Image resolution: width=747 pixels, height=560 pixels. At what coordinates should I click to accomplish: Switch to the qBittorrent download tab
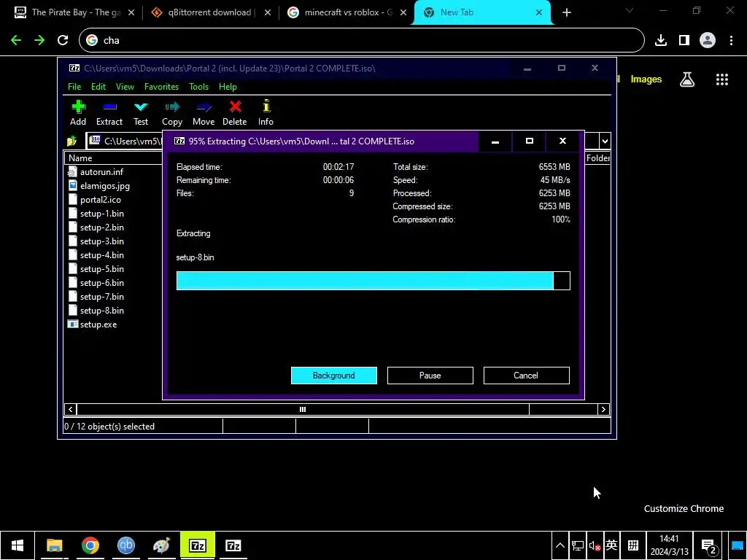[x=209, y=12]
